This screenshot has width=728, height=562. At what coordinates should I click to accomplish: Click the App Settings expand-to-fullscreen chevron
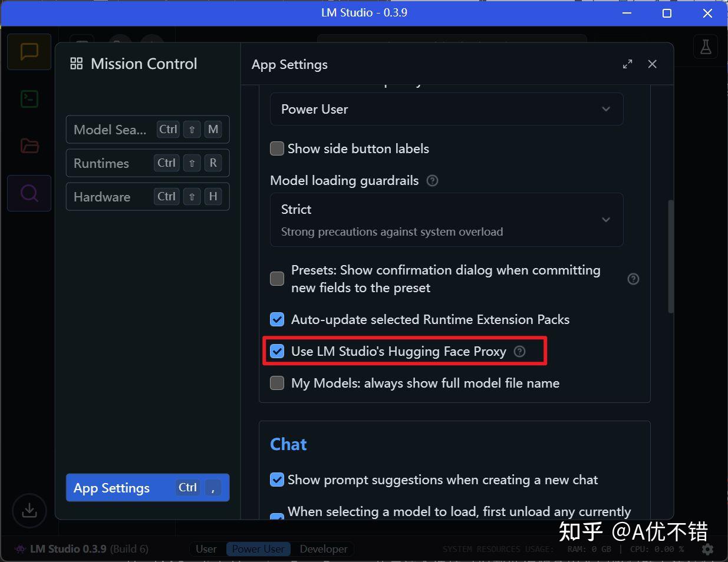pos(627,64)
